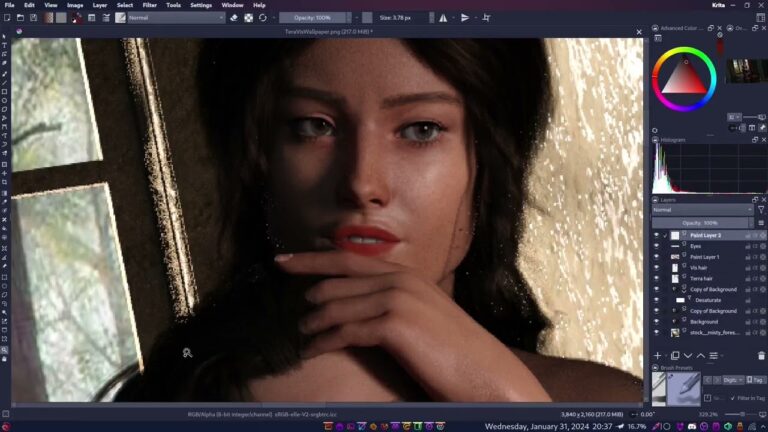Save the document with the disk icon
This screenshot has width=768, height=432.
pyautogui.click(x=33, y=18)
